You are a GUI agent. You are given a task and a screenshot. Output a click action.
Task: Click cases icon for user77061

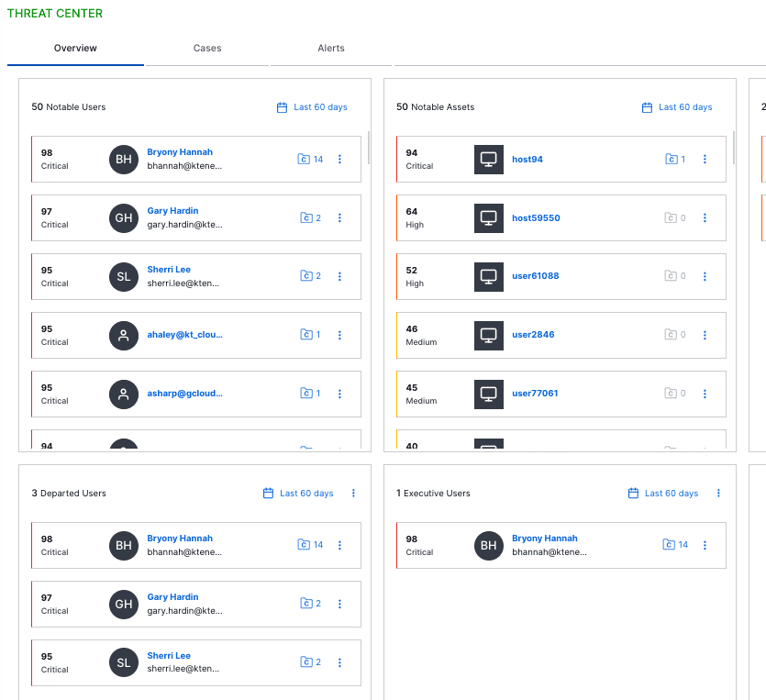(671, 394)
